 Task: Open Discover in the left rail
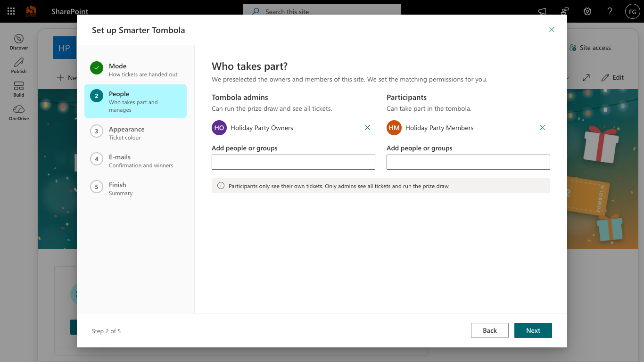pos(19,42)
